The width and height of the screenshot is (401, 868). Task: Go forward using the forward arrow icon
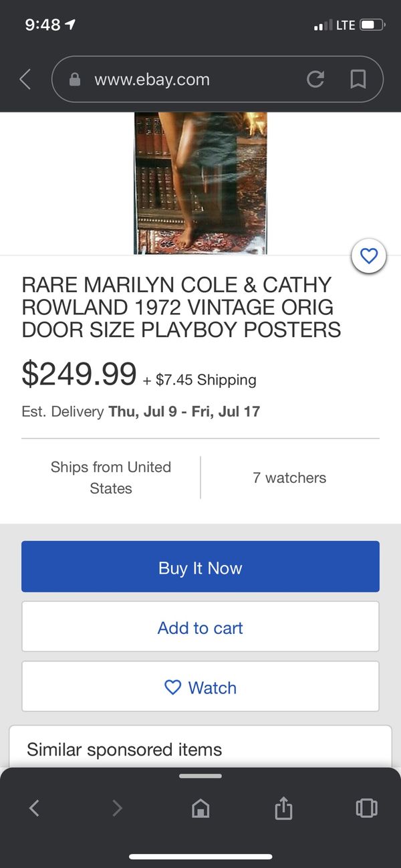pos(117,808)
